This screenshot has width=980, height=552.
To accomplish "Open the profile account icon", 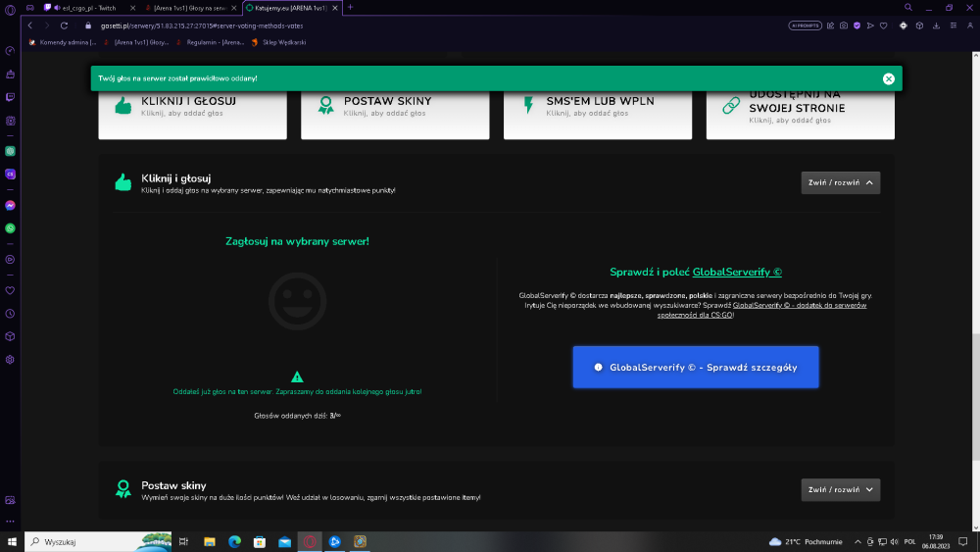I will tap(970, 25).
